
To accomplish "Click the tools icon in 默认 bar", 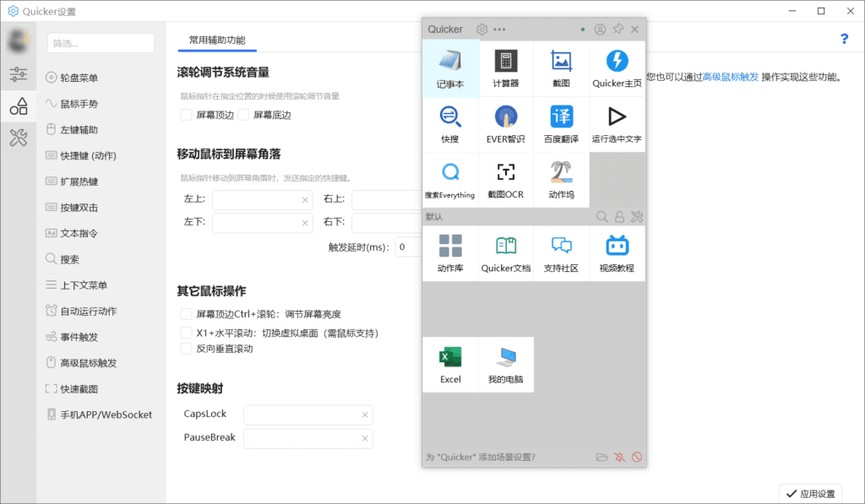I will tap(637, 217).
